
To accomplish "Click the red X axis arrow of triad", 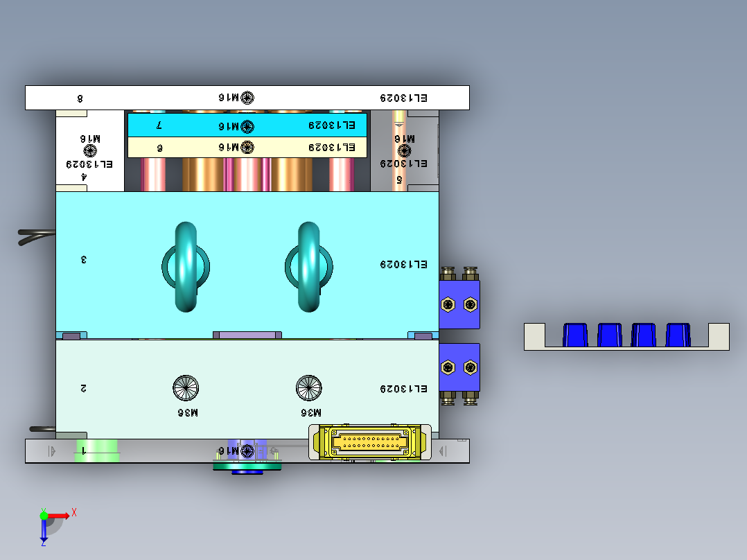I will (59, 516).
